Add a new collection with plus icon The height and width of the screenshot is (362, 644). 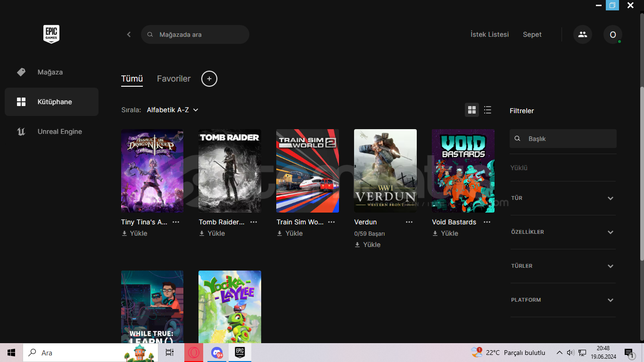pyautogui.click(x=209, y=79)
